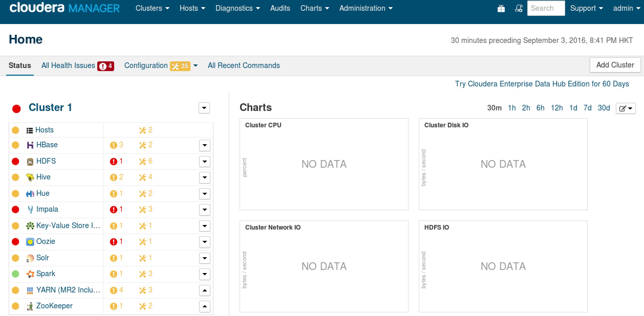Open the HDFS row actions dropdown
This screenshot has width=644, height=316.
click(x=205, y=162)
